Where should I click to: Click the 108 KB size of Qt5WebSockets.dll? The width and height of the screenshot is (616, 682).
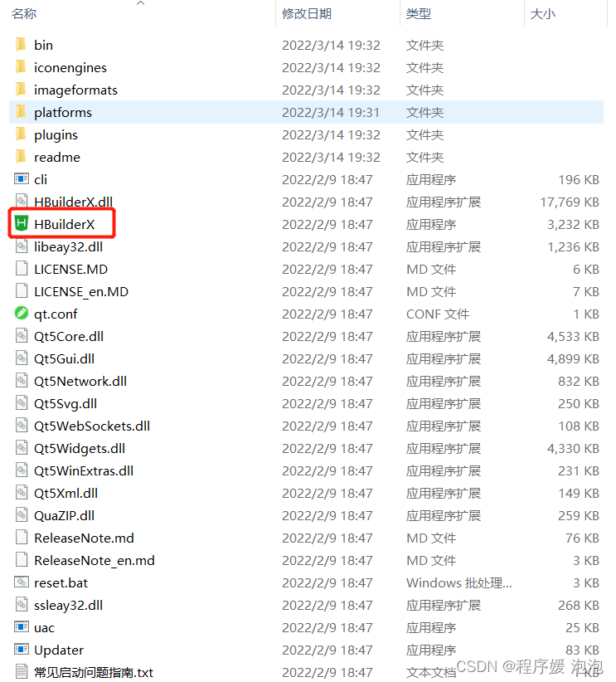click(x=579, y=426)
